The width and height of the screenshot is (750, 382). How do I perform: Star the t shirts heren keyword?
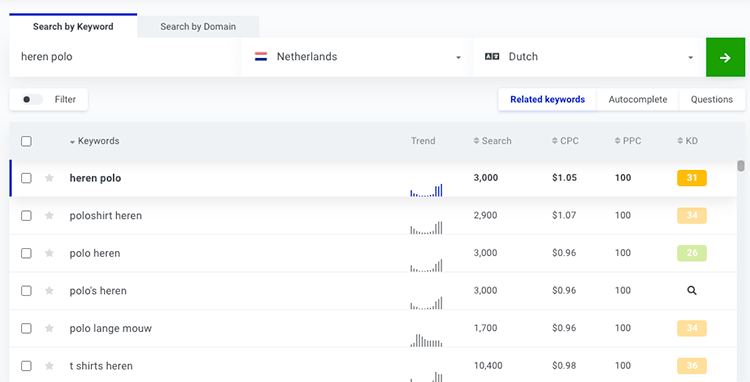click(49, 366)
